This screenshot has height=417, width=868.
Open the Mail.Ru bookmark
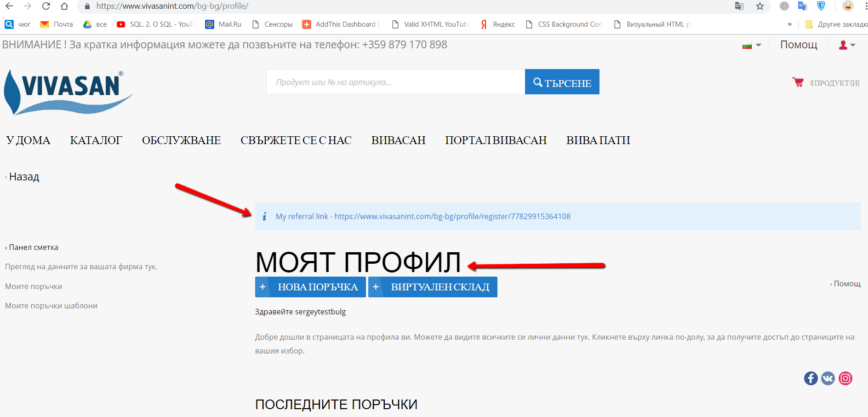click(223, 24)
